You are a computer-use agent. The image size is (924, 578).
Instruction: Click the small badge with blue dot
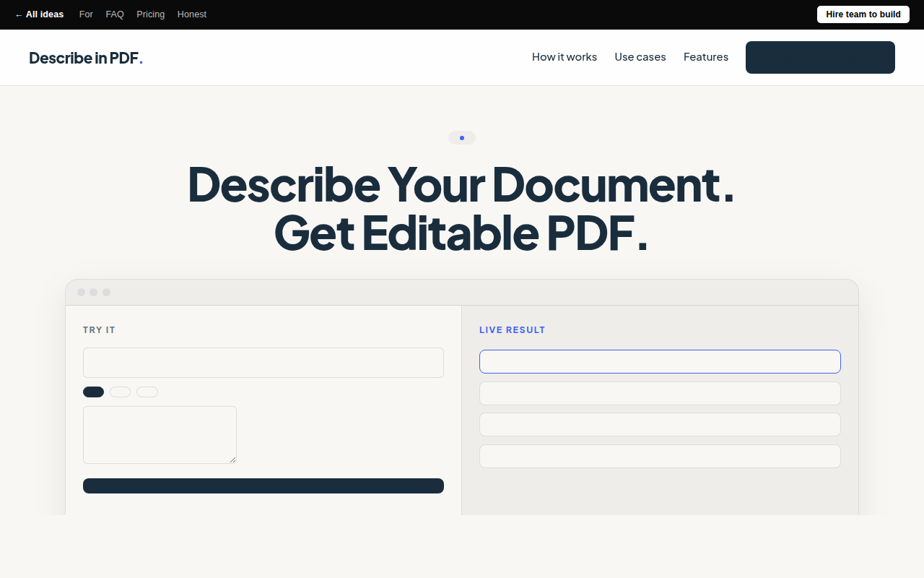(462, 137)
